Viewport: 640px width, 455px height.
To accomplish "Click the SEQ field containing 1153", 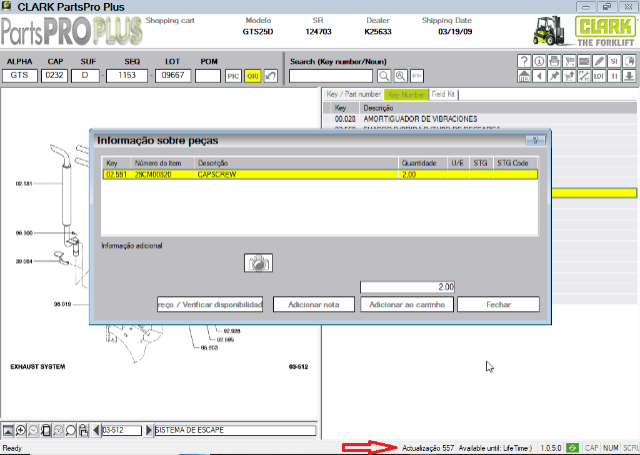I will [x=127, y=75].
